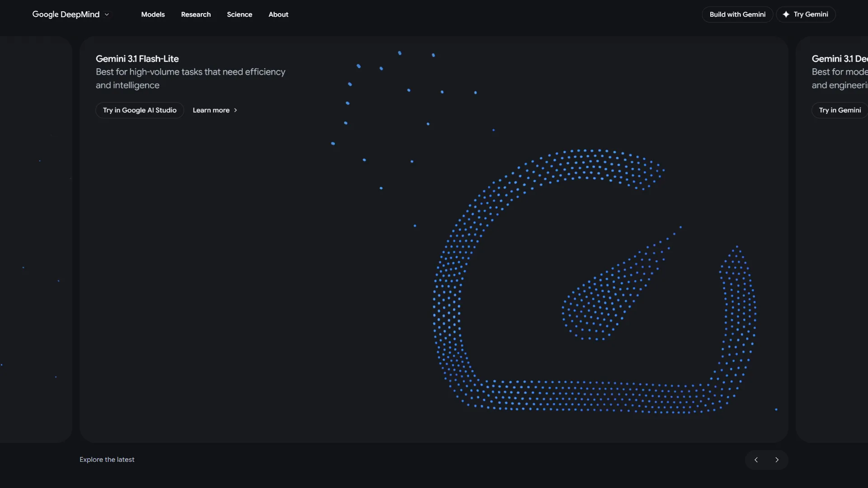
Task: Select the Gemini 3.1 Flash-Lite title
Action: pos(137,59)
